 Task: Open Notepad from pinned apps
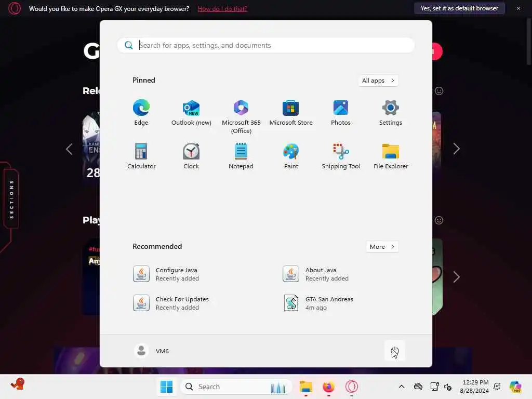tap(241, 156)
